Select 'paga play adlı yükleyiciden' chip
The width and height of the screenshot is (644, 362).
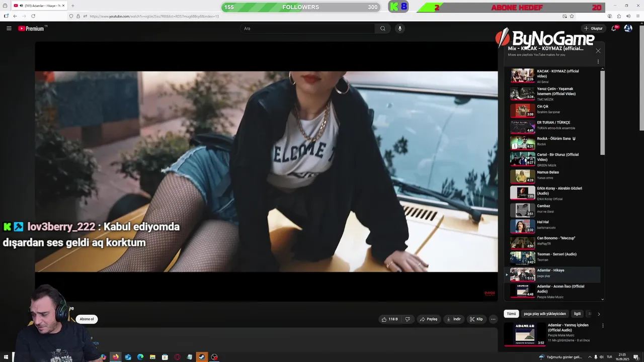tap(545, 314)
